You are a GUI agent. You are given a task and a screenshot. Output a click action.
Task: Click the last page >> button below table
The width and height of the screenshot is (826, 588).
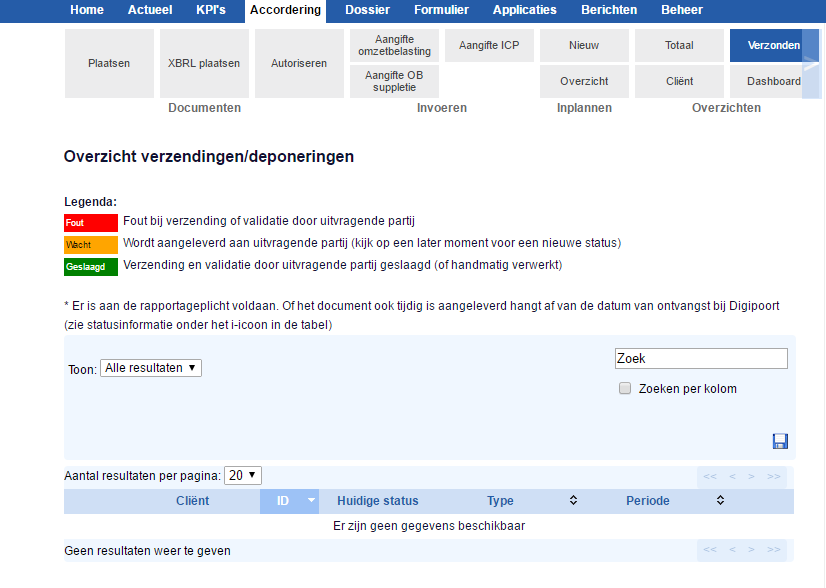coord(773,550)
